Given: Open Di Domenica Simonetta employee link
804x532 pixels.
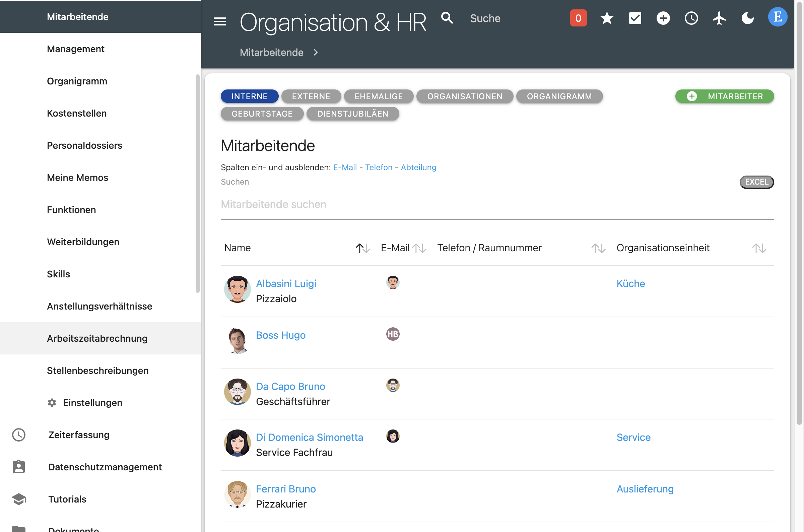Looking at the screenshot, I should pyautogui.click(x=309, y=437).
